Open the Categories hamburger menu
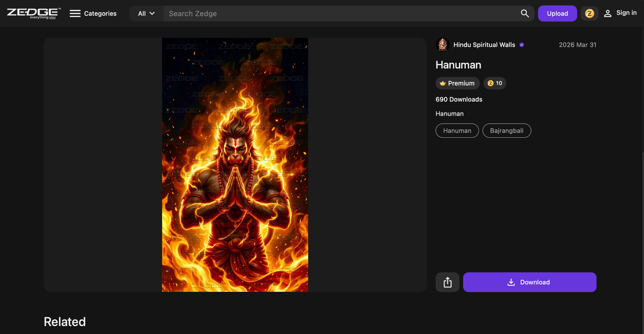 [x=93, y=13]
